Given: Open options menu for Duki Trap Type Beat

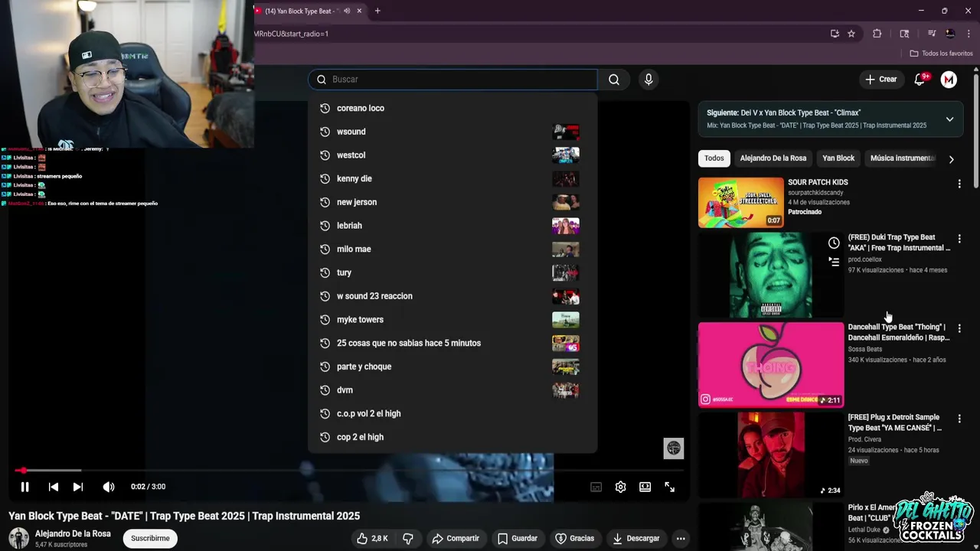Looking at the screenshot, I should tap(959, 239).
